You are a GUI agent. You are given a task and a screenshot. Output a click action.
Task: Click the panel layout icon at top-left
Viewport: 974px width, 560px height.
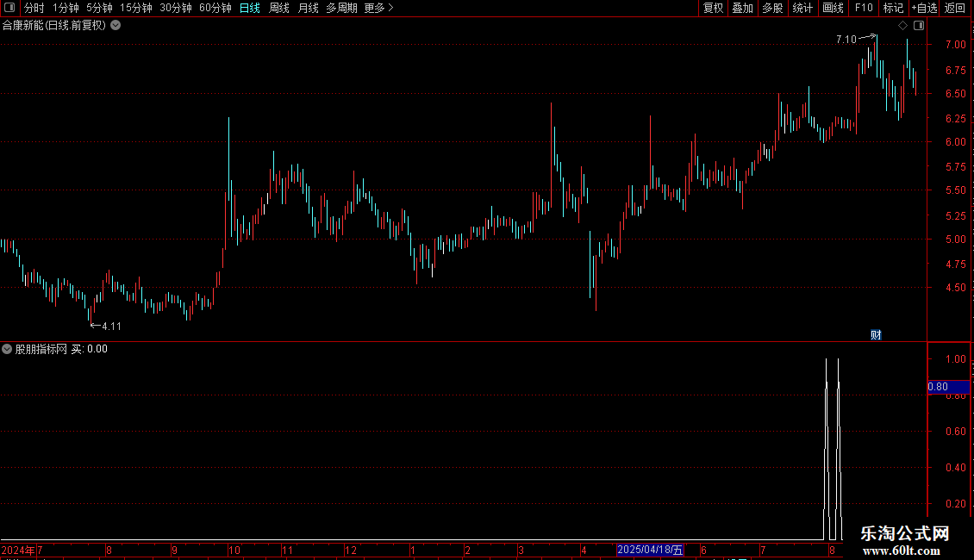[9, 8]
